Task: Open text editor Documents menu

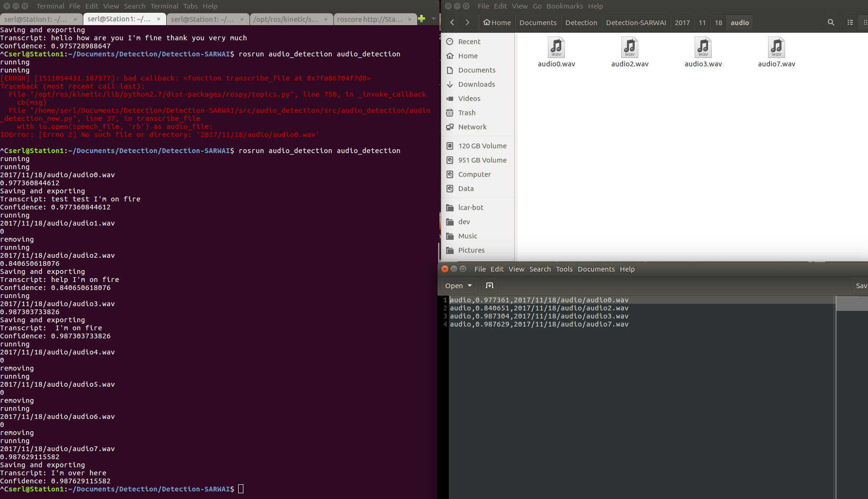Action: [596, 269]
